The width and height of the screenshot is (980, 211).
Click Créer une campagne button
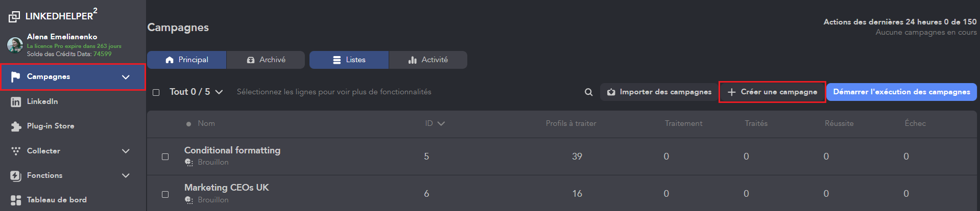pos(772,92)
